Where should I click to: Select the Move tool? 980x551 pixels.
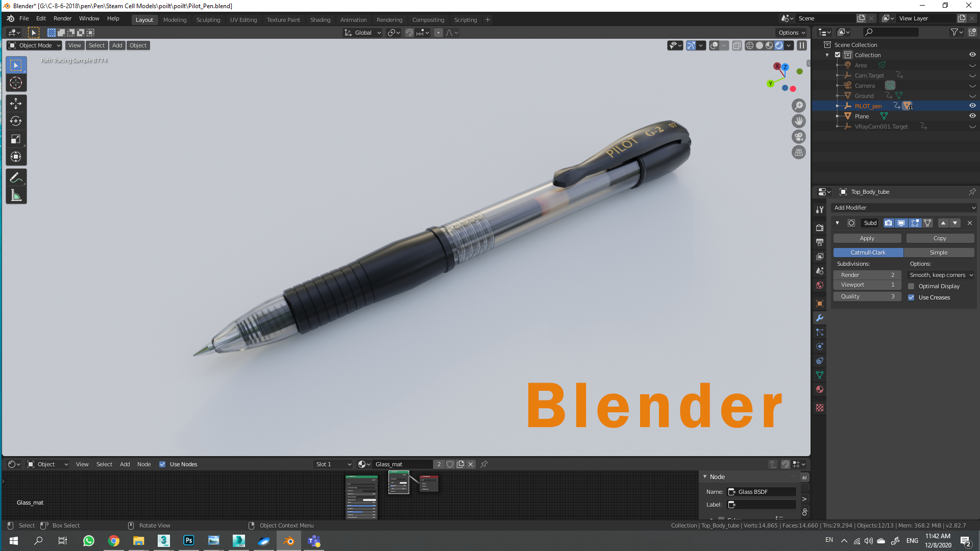(16, 104)
